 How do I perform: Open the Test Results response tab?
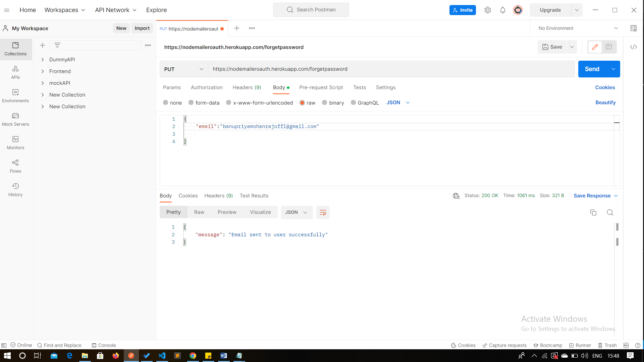[x=254, y=196]
